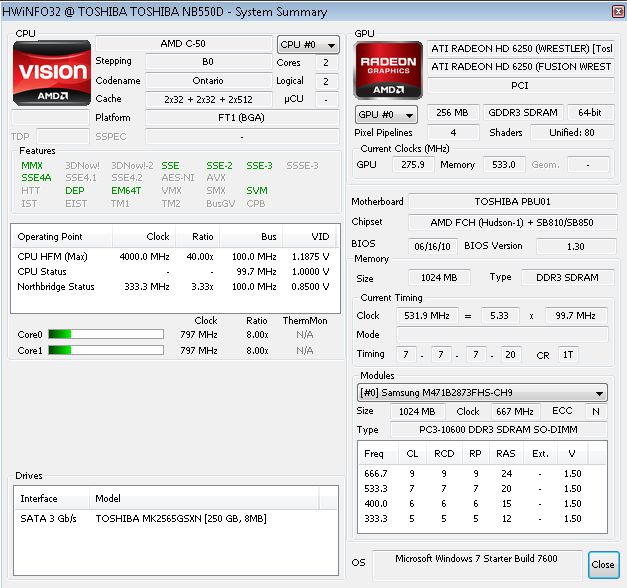Click the CPU Status row label
The image size is (627, 588).
[42, 272]
